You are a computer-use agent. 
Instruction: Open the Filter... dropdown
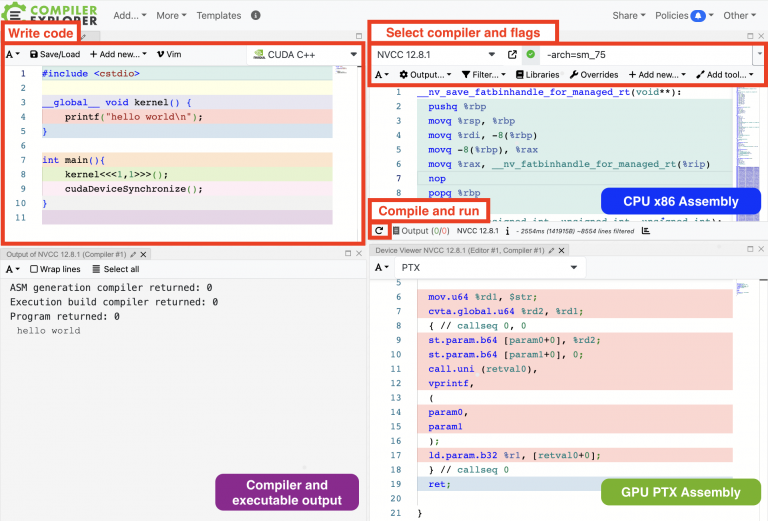click(x=483, y=74)
